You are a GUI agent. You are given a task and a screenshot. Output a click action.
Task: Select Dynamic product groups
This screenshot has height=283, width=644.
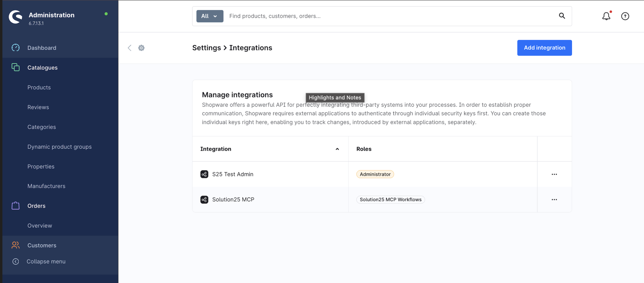pos(59,147)
